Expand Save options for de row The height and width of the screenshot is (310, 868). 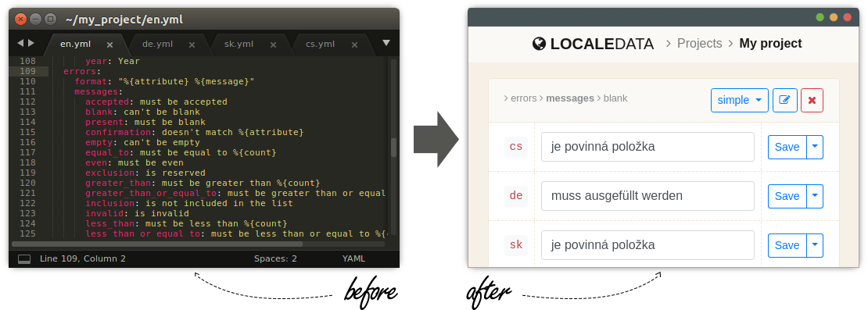click(815, 196)
